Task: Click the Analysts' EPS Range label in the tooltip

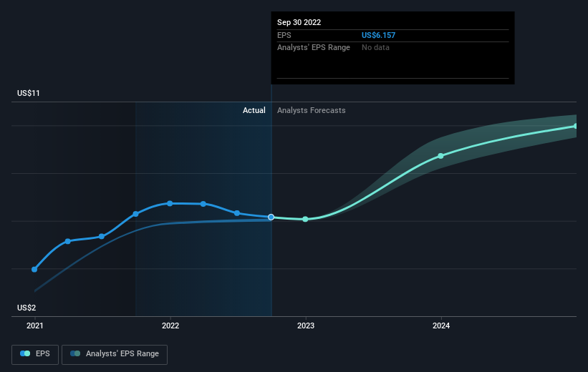Action: (x=314, y=48)
